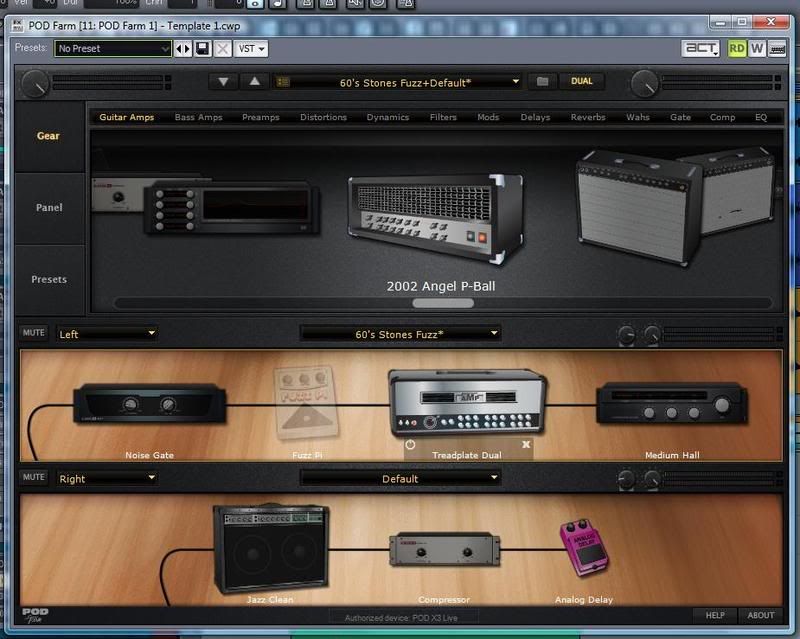Open the Left input source dropdown
Image resolution: width=800 pixels, height=639 pixels.
tap(107, 334)
